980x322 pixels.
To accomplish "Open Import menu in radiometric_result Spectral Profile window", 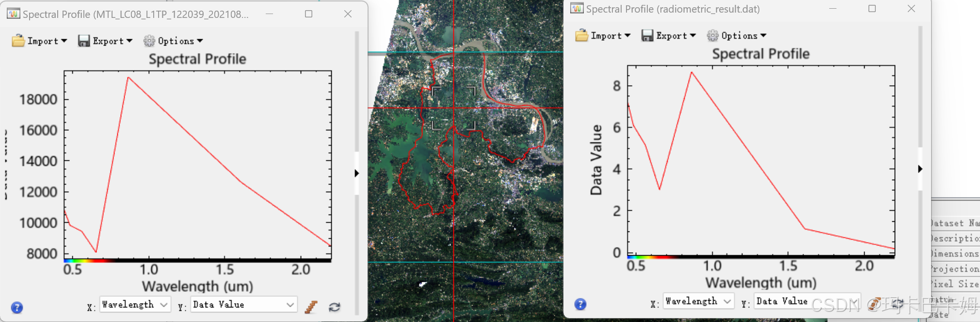I will click(603, 35).
